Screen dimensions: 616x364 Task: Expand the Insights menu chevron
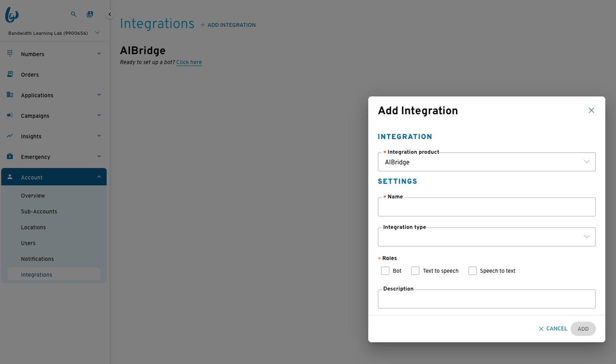[99, 136]
